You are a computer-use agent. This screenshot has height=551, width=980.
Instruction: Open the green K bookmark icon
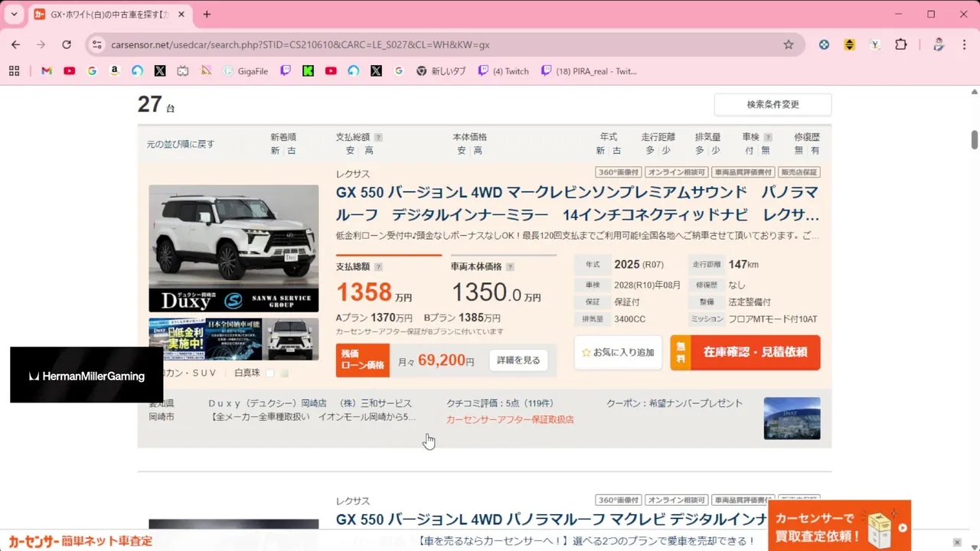308,71
